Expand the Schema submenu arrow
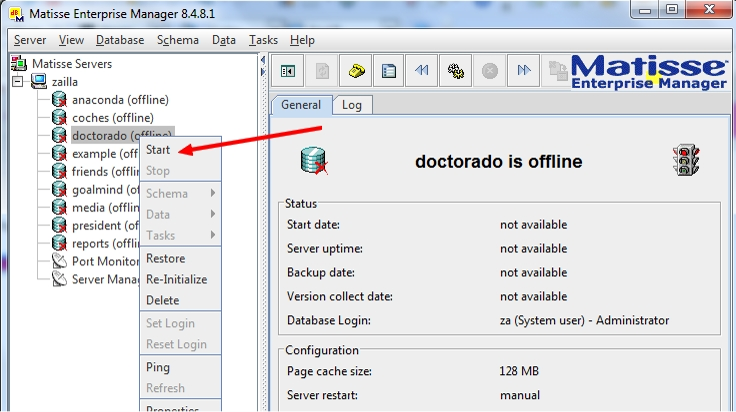This screenshot has width=736, height=412. click(213, 193)
